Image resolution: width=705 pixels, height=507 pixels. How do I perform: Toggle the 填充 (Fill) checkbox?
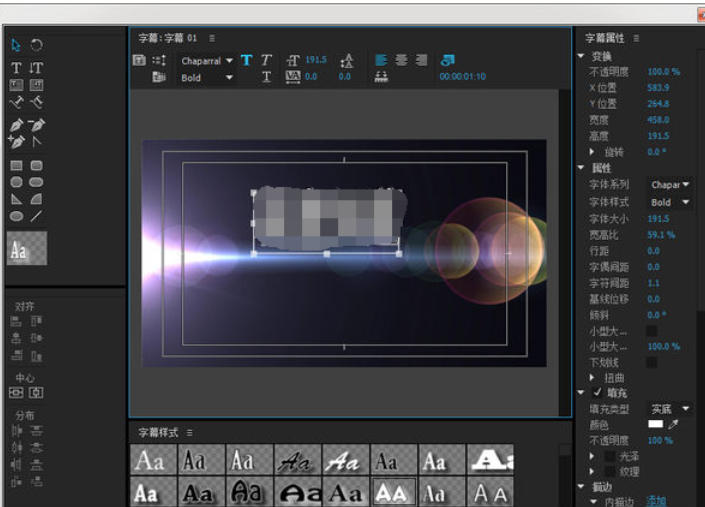coord(597,393)
